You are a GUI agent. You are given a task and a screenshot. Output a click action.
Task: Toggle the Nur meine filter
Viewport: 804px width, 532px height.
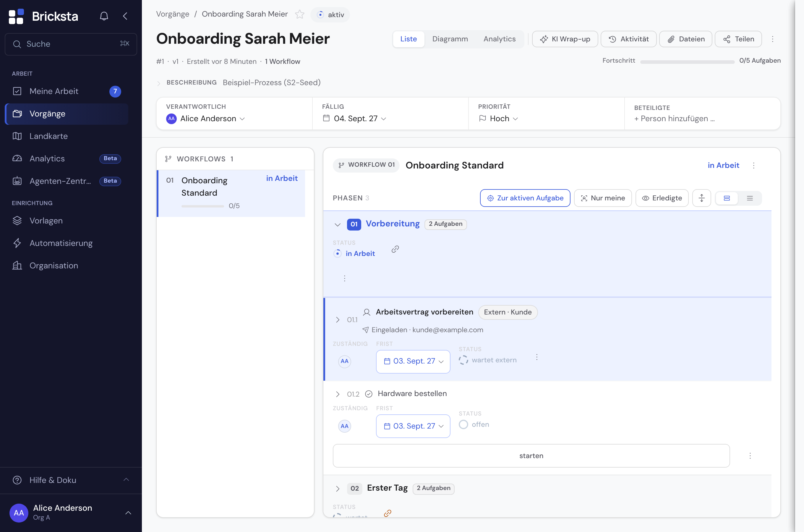603,198
